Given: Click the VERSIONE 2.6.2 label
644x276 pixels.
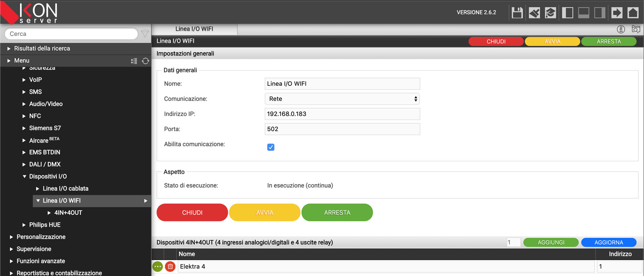Looking at the screenshot, I should (476, 12).
